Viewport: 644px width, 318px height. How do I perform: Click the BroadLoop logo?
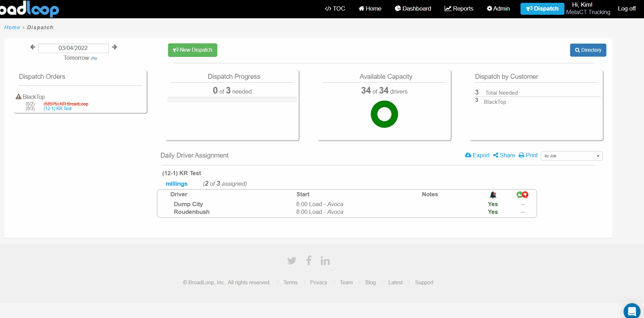coord(29,9)
